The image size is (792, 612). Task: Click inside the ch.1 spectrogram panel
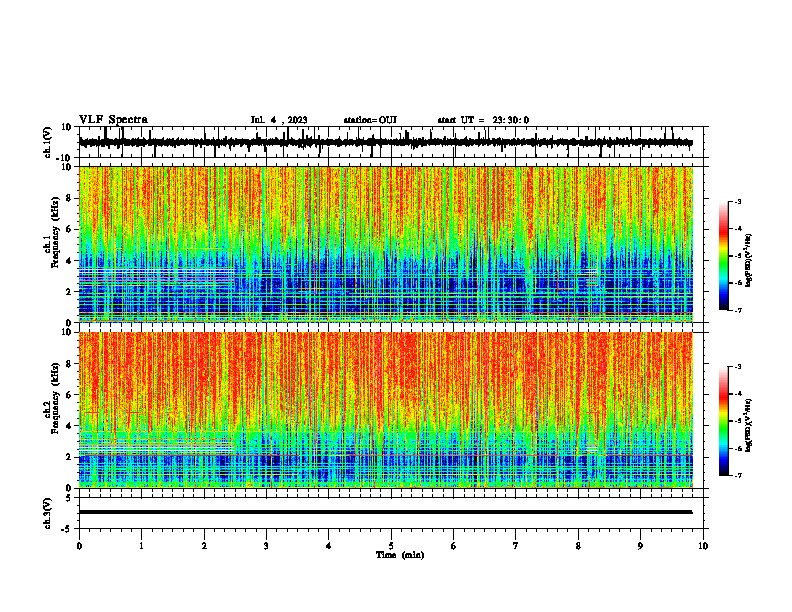point(386,244)
